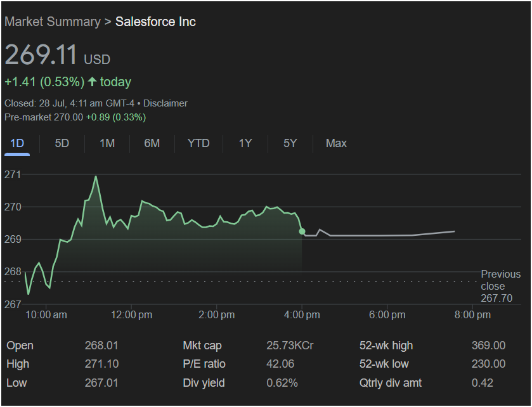532x407 pixels.
Task: Click the Mkt cap label
Action: pos(202,346)
